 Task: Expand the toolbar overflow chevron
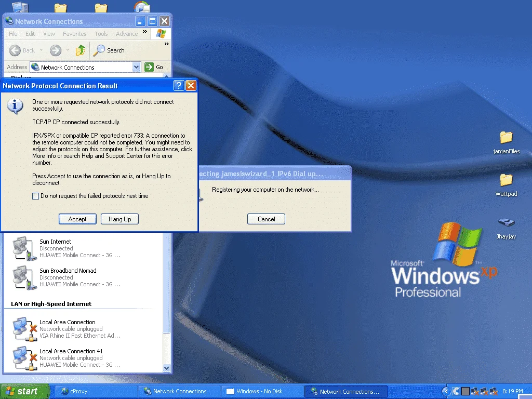click(167, 44)
